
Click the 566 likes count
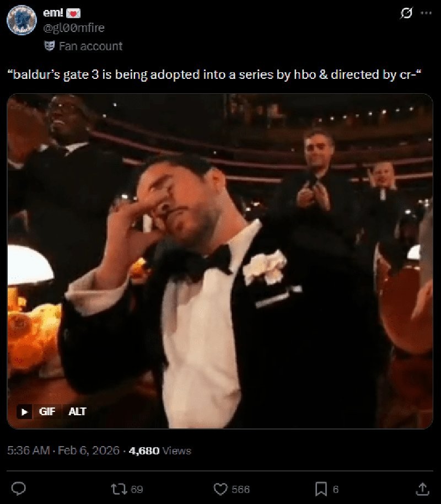[241, 489]
